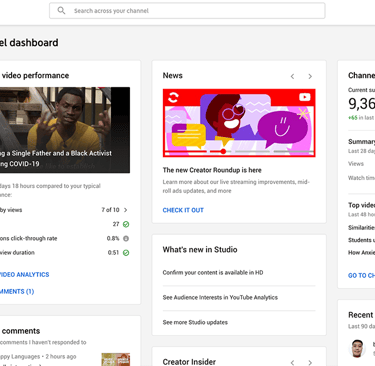
Task: Focus the 'Search across your channel' field
Action: (187, 11)
